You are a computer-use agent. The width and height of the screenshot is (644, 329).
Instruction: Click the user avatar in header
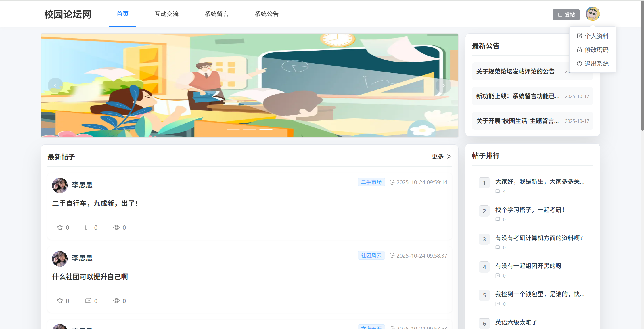592,14
